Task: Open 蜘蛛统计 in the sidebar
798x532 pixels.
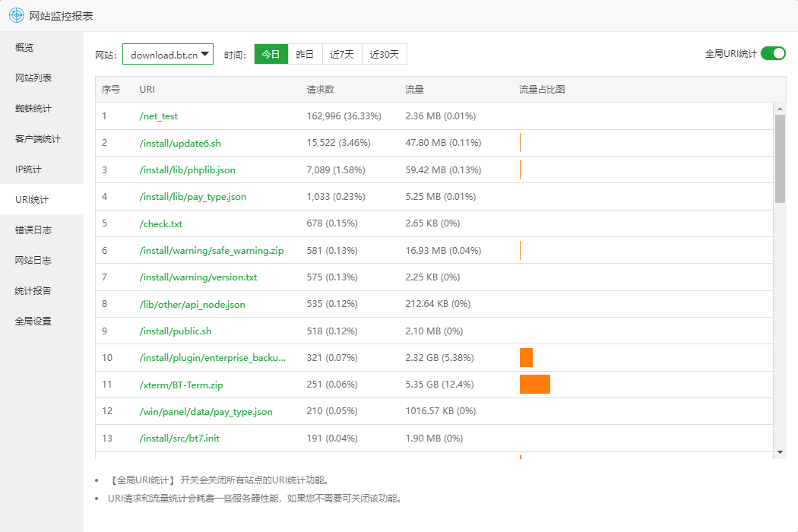Action: coord(42,109)
